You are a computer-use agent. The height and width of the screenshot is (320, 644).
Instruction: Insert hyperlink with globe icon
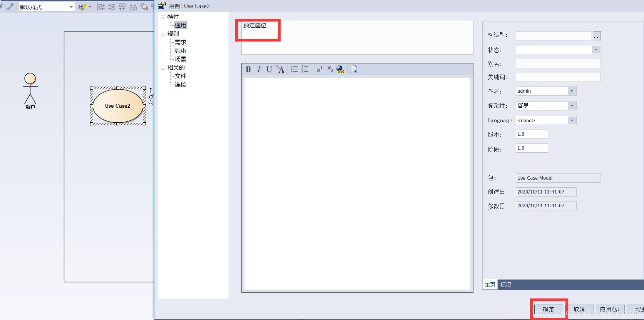coord(340,69)
